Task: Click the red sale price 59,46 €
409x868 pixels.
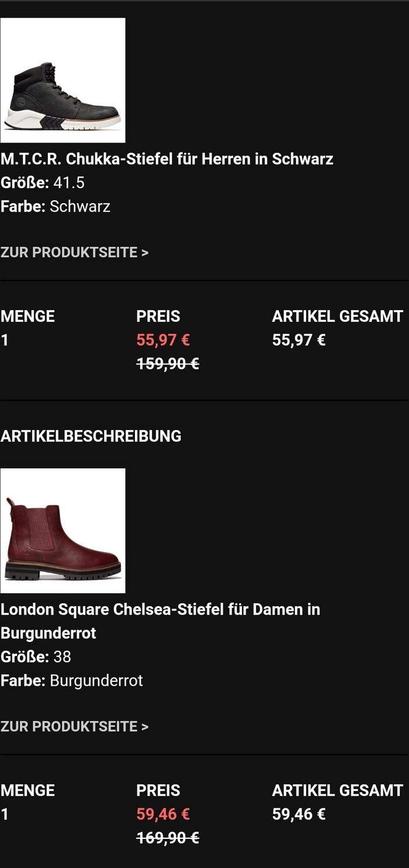Action: pos(163,814)
